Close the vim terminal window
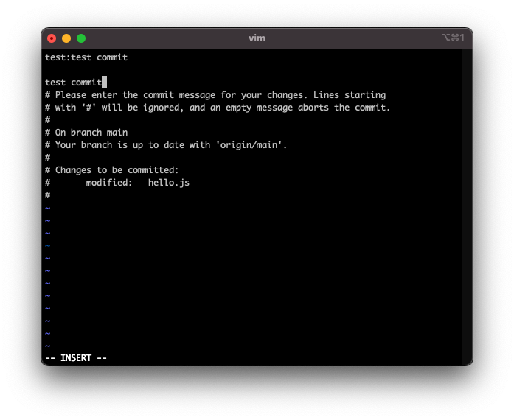 pos(52,38)
